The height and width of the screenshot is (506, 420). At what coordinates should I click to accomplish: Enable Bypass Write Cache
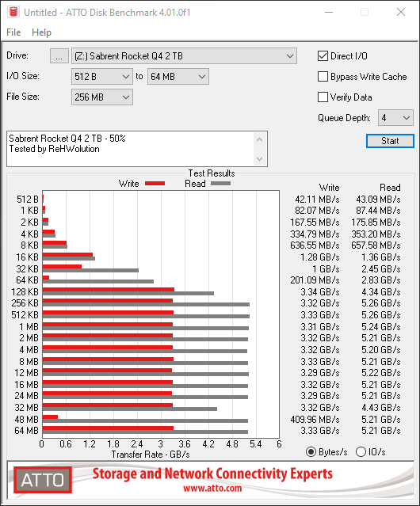[323, 77]
